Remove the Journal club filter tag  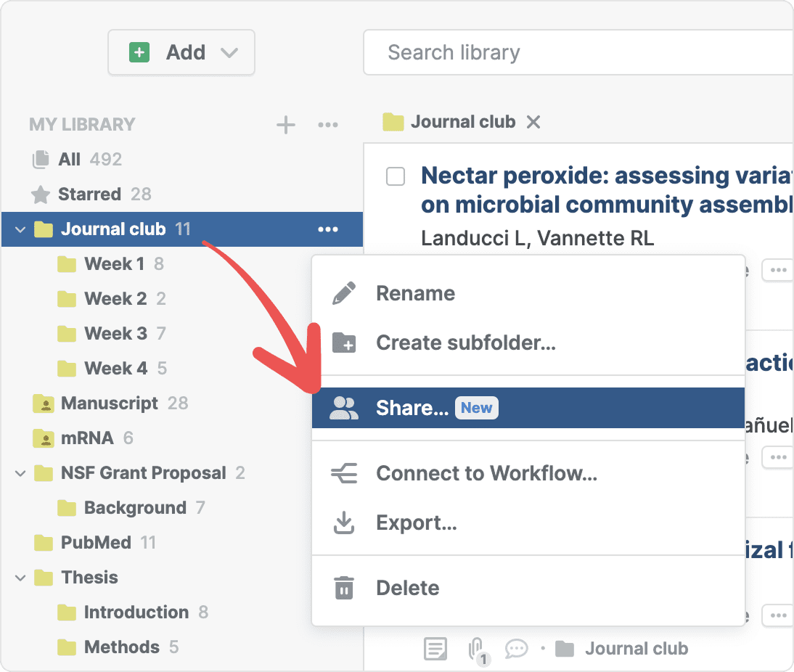pyautogui.click(x=533, y=122)
